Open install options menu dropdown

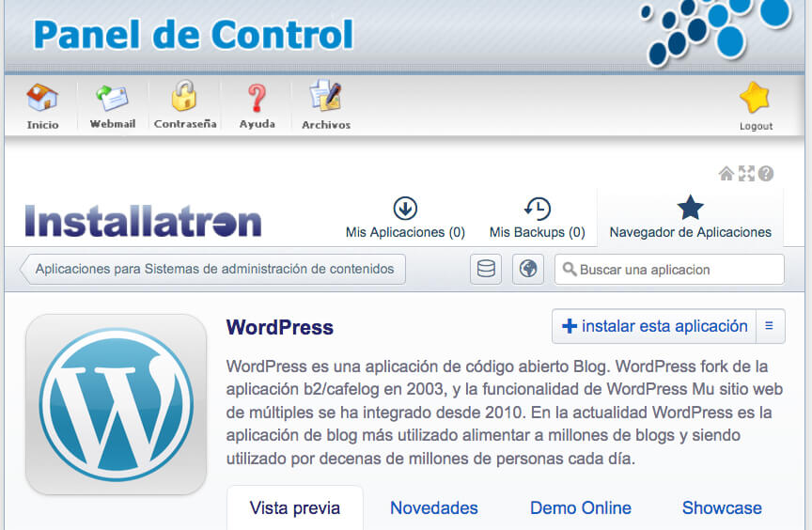(770, 326)
